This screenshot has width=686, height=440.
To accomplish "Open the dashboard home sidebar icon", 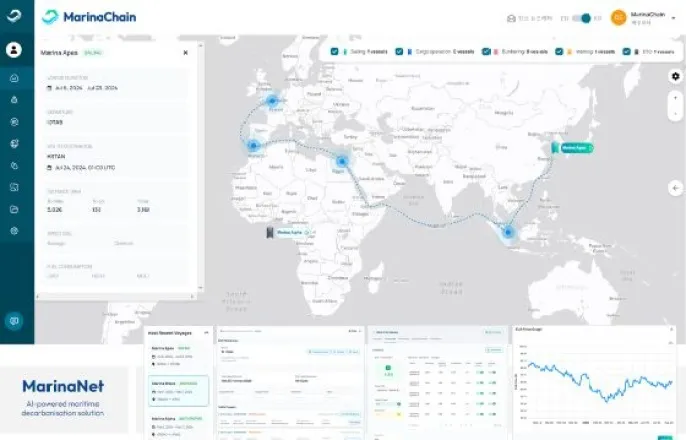I will (14, 78).
